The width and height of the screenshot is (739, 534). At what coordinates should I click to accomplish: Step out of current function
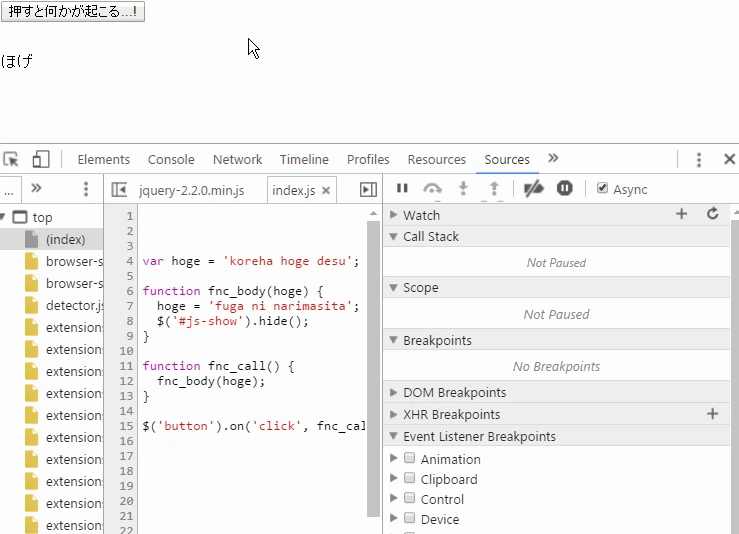pos(494,189)
